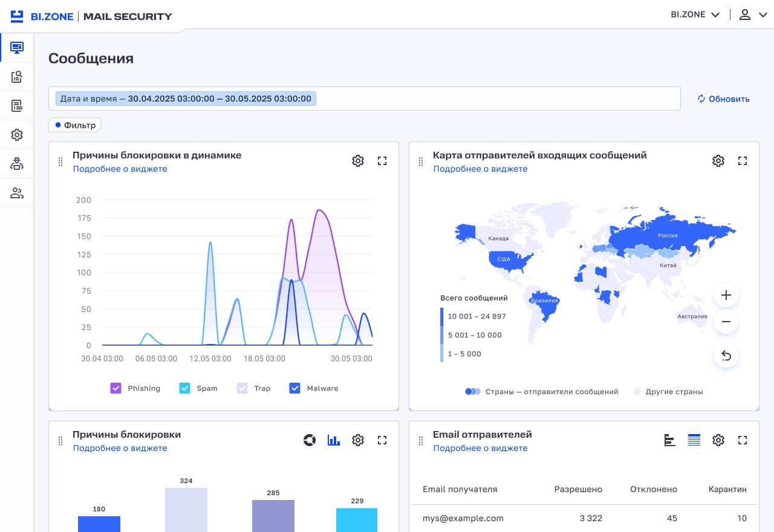Switch Email senders widget to table view
The image size is (774, 532).
coord(694,440)
